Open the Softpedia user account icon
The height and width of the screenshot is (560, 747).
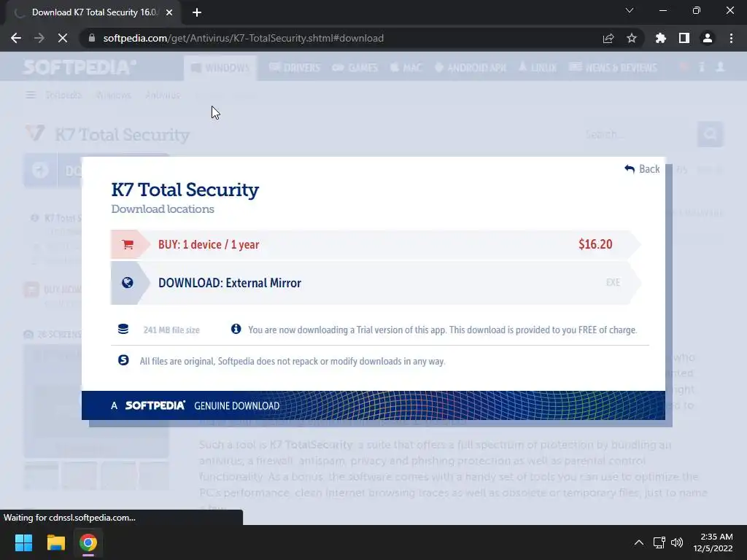(x=720, y=67)
